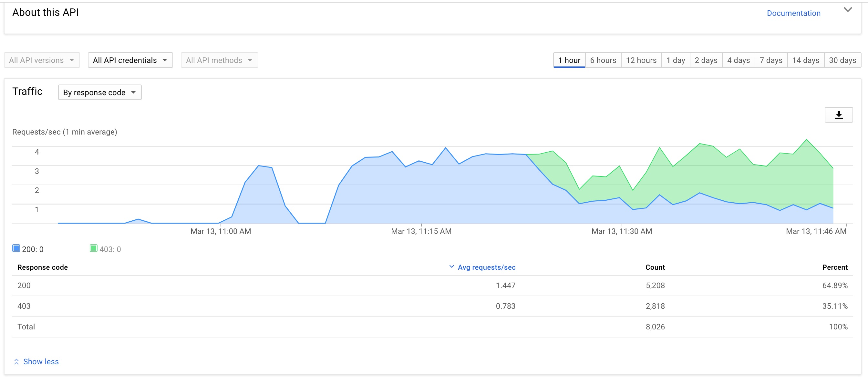Click the Mar 13, 11:46 AM axis label

tap(816, 231)
